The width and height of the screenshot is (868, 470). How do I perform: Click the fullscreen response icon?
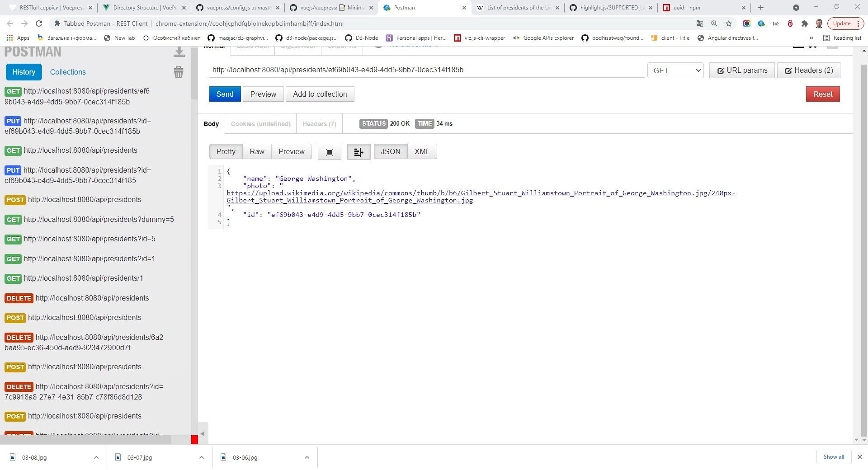pyautogui.click(x=330, y=152)
